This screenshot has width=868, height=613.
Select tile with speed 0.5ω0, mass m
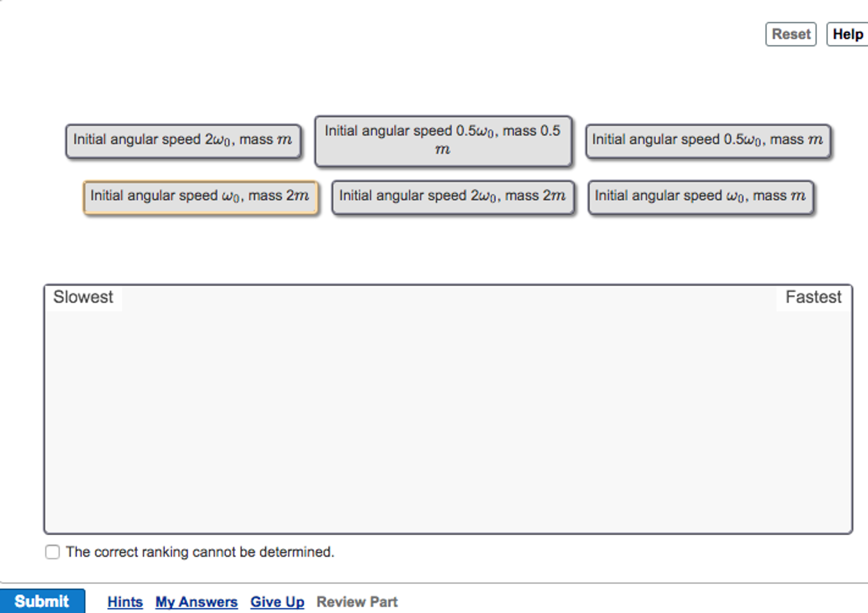click(708, 141)
